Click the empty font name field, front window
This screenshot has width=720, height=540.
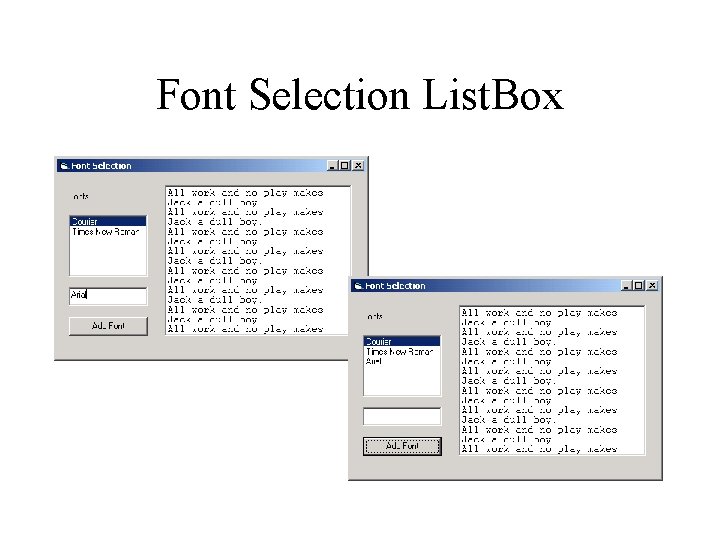tap(402, 416)
